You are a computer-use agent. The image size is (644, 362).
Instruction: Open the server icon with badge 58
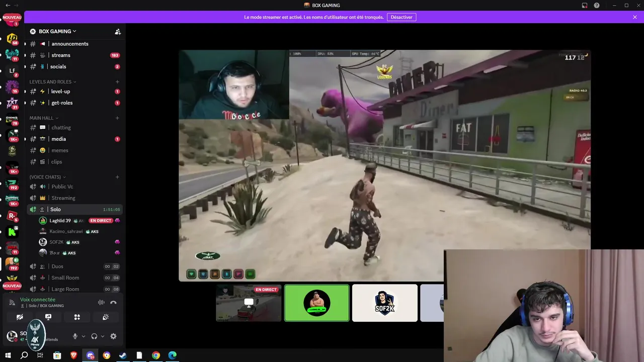(12, 38)
